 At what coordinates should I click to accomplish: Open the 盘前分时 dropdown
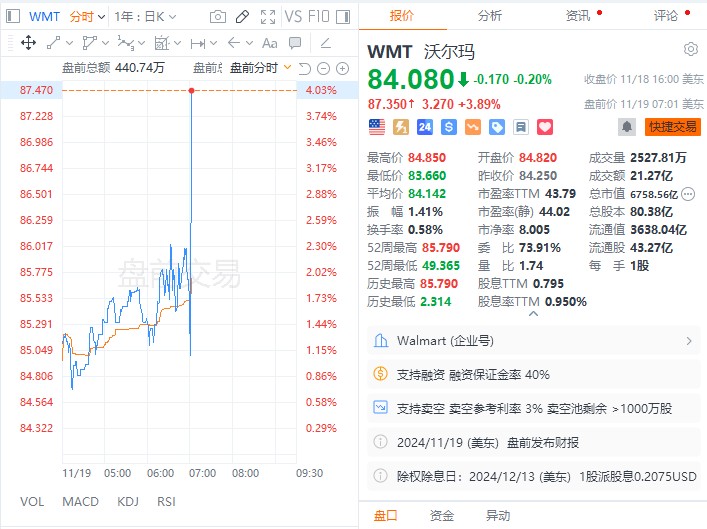(261, 68)
